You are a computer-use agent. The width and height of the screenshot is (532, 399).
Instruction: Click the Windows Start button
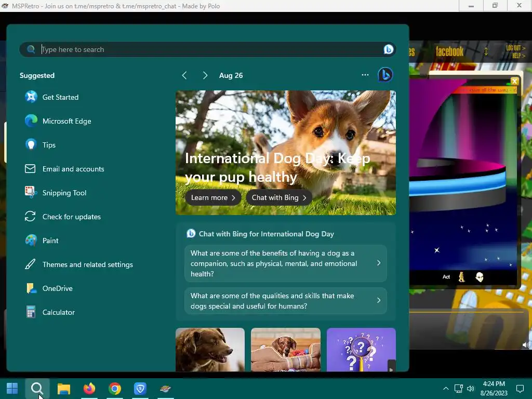(12, 389)
